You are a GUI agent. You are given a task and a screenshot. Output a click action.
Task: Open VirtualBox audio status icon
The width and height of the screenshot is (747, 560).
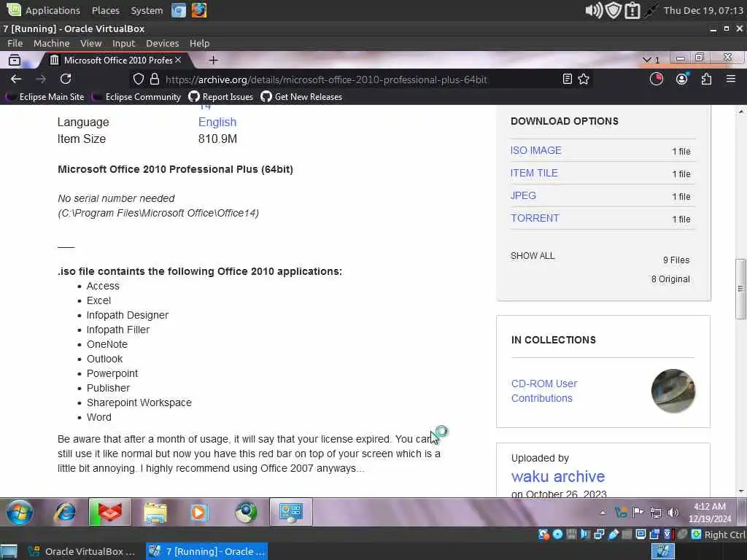585,534
